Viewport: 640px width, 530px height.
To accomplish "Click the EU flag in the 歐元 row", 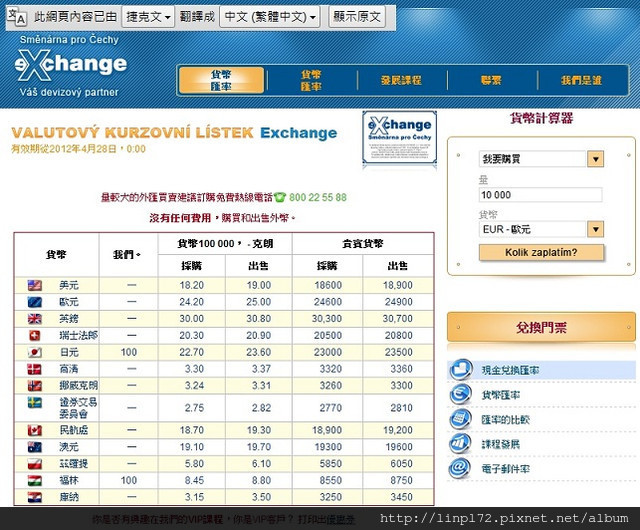I will pos(35,302).
